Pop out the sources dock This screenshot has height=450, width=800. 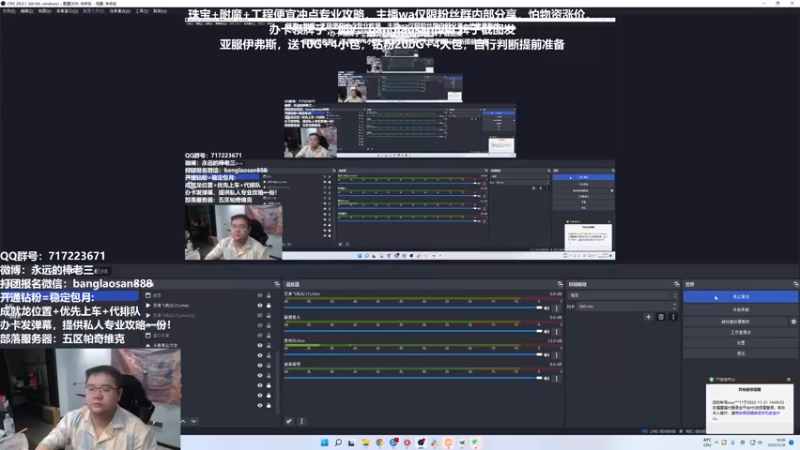click(277, 284)
